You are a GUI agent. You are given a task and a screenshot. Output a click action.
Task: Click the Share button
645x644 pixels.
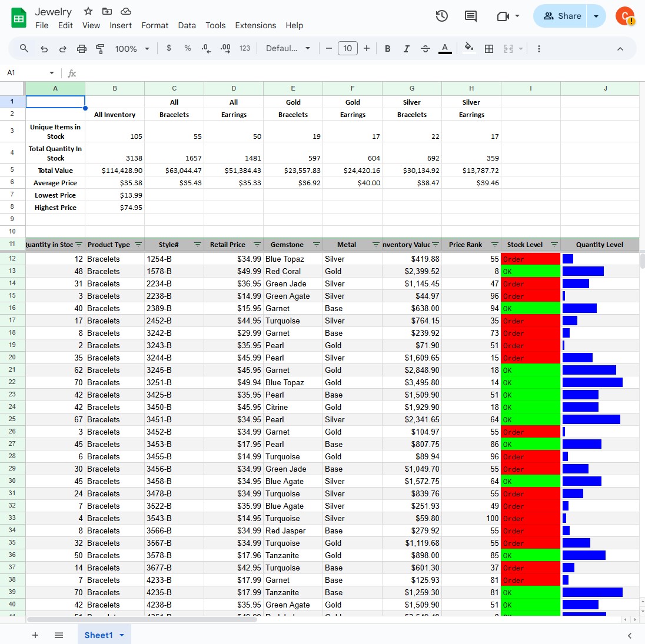coord(561,16)
